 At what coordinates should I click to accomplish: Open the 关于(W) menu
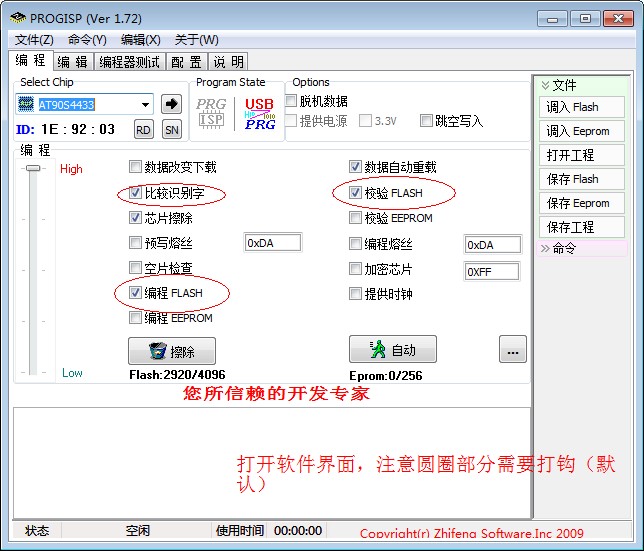click(197, 40)
